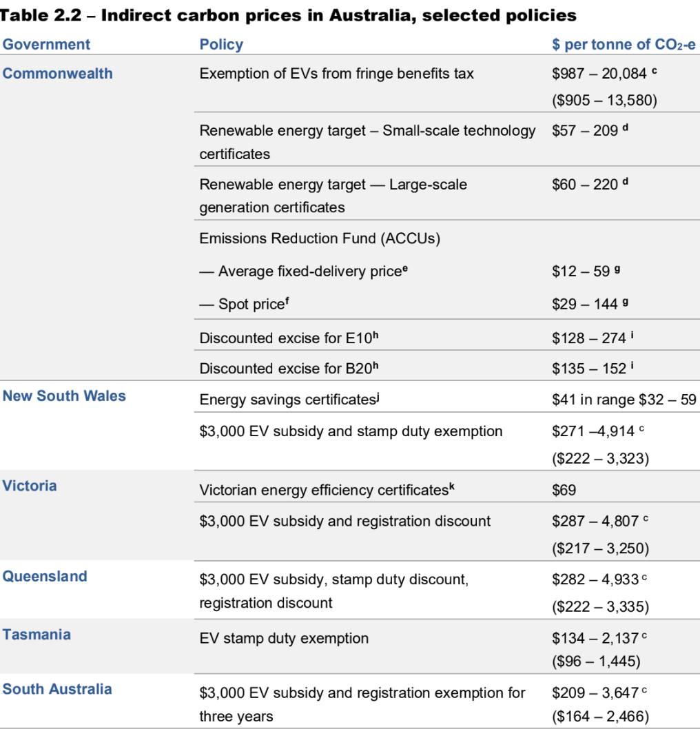
Task: Click the '$41 in range $32 – 59' value
Action: (624, 400)
